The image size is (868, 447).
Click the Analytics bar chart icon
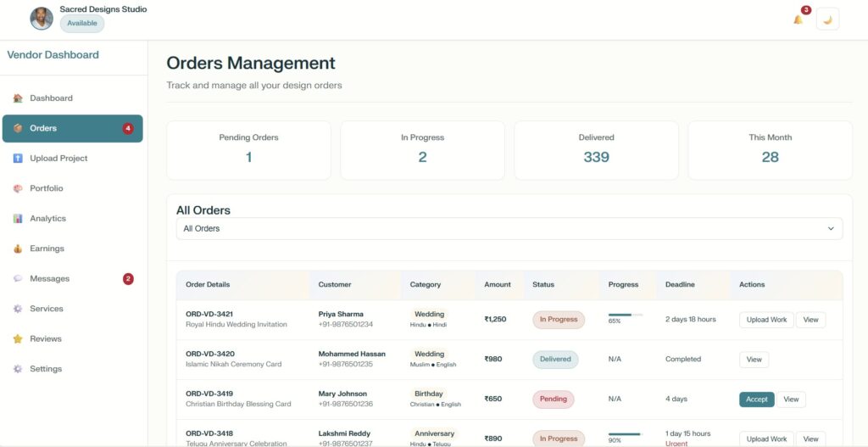(18, 219)
